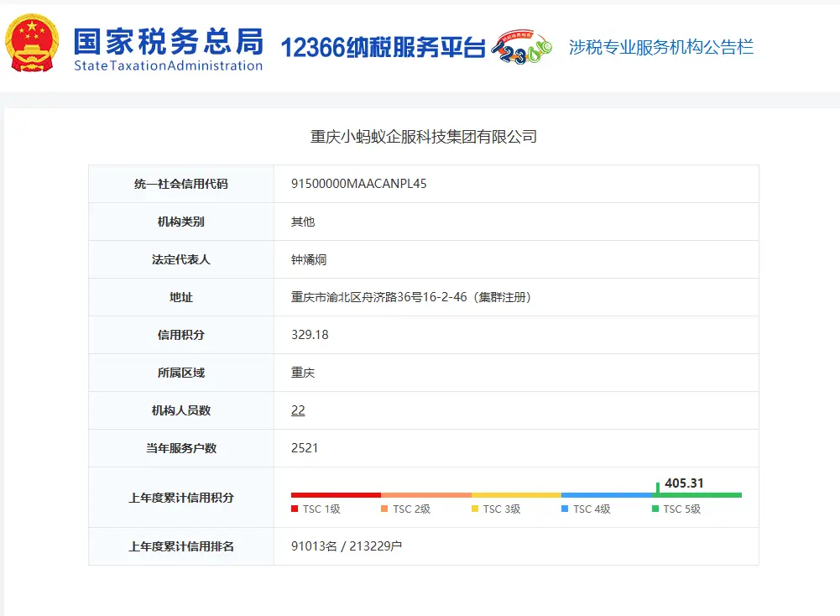This screenshot has height=616, width=840.
Task: Click the 信用积分 label cell
Action: 181,335
